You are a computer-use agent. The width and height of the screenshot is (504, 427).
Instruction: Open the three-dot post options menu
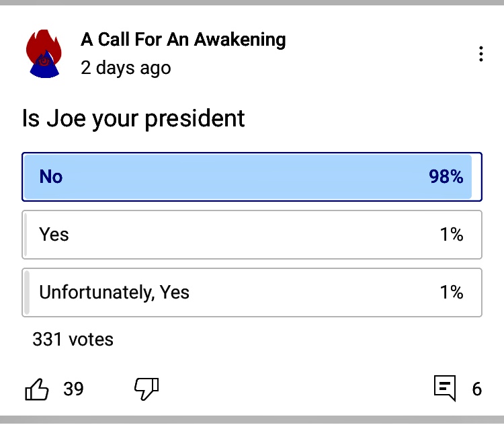click(x=481, y=54)
